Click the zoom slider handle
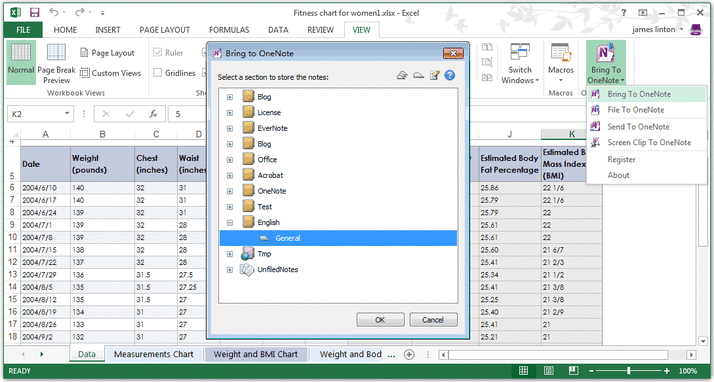Screen dimensions: 714x382 (x=629, y=371)
